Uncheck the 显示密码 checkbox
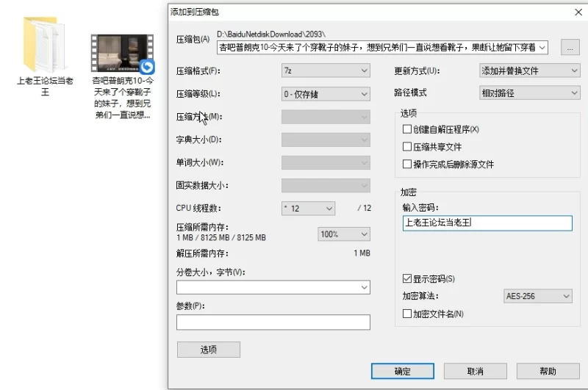This screenshot has width=588, height=390. coord(407,279)
